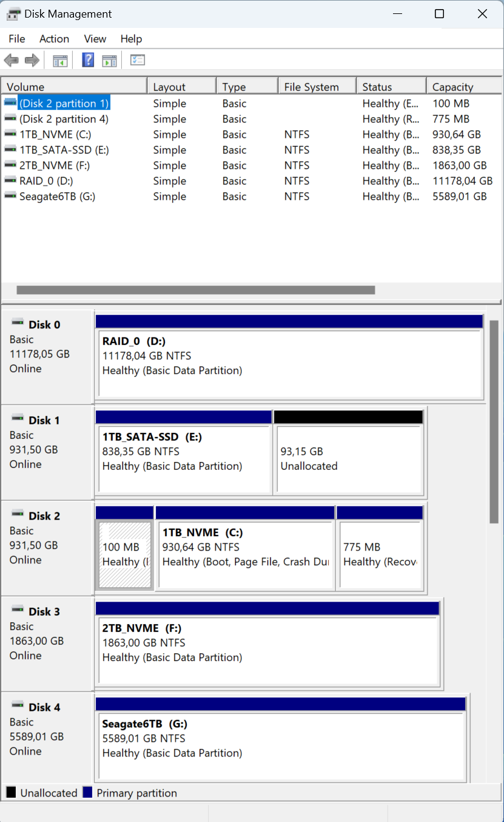
Task: Click the Disk 3 header showing 1863,00 GB
Action: click(x=47, y=644)
